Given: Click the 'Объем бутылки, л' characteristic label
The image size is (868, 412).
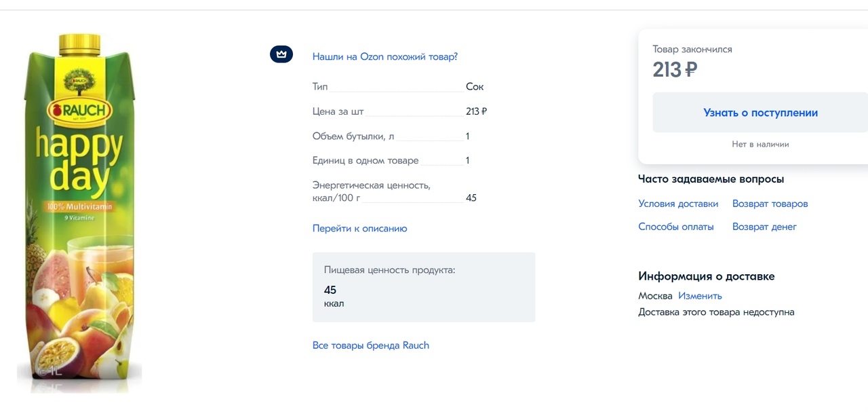Looking at the screenshot, I should click(x=353, y=136).
